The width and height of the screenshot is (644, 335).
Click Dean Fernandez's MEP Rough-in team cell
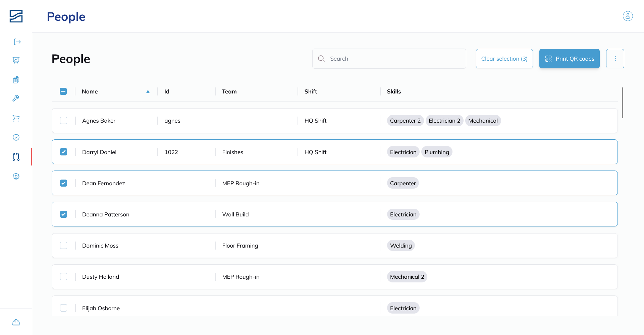pos(241,183)
